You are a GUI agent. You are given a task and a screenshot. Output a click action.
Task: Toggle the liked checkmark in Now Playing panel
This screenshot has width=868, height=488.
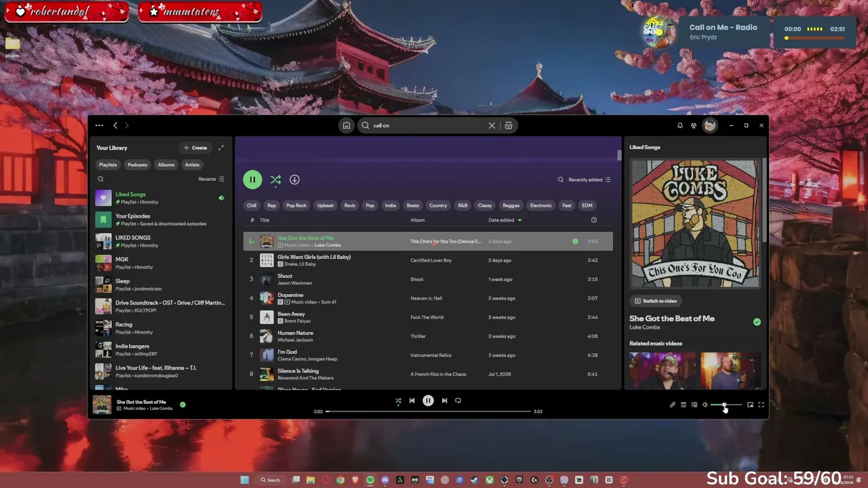point(757,322)
